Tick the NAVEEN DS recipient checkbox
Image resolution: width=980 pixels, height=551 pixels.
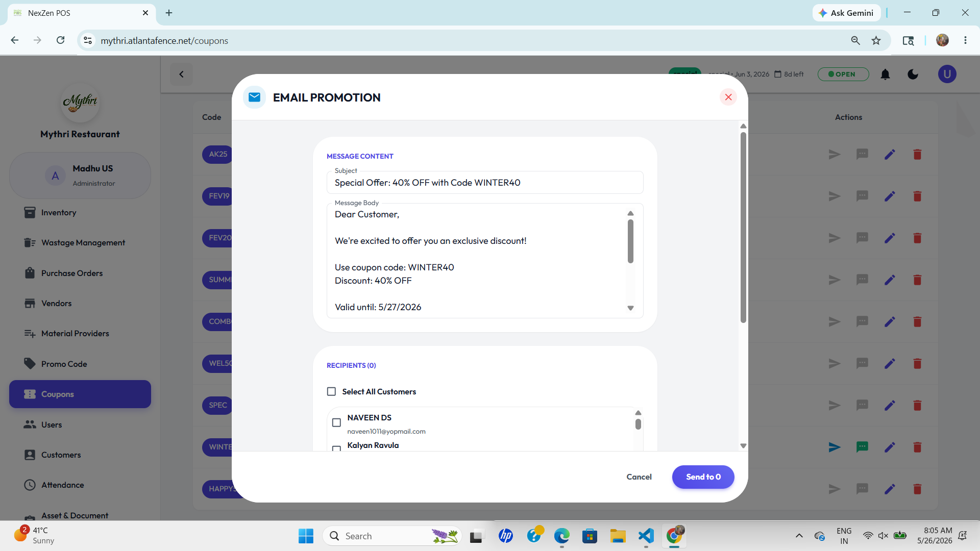point(336,422)
